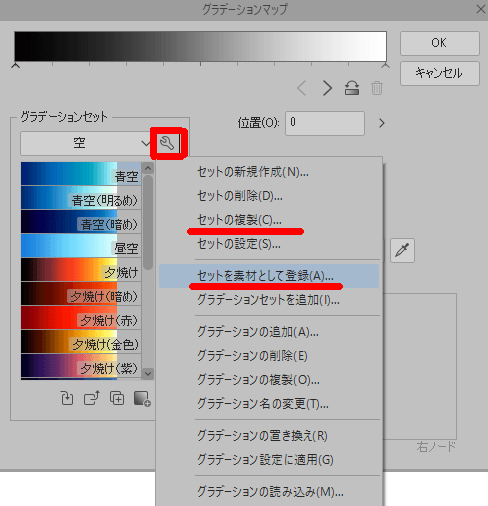Image resolution: width=488 pixels, height=506 pixels.
Task: Click the 位置(O) value input field
Action: coord(325,123)
